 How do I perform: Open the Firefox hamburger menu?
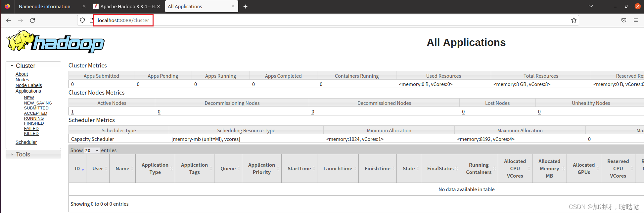pos(636,21)
